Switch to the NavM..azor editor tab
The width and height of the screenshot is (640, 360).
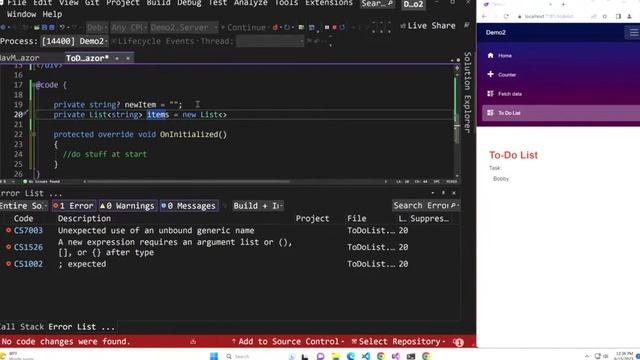point(20,58)
